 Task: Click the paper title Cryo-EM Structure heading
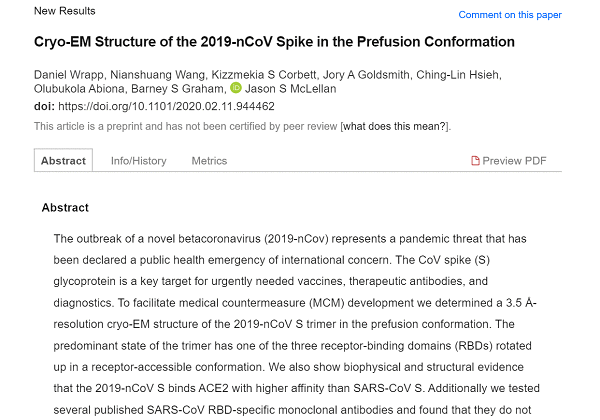[x=274, y=42]
